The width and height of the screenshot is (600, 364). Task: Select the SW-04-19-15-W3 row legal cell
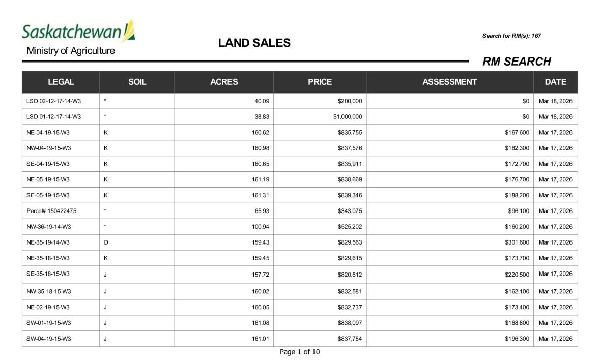(61, 339)
